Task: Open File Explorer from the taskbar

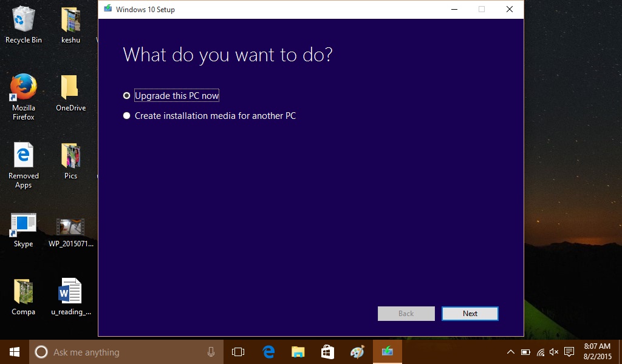Action: (298, 352)
